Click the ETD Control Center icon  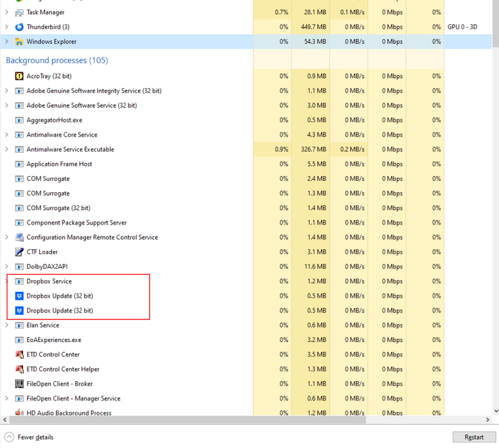[19, 354]
